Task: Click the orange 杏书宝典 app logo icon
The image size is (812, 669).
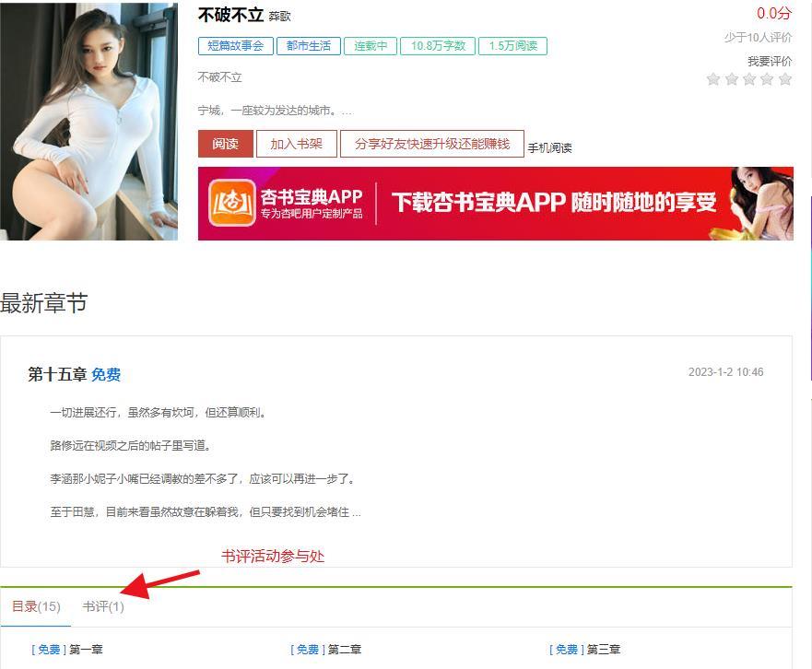Action: click(x=232, y=203)
